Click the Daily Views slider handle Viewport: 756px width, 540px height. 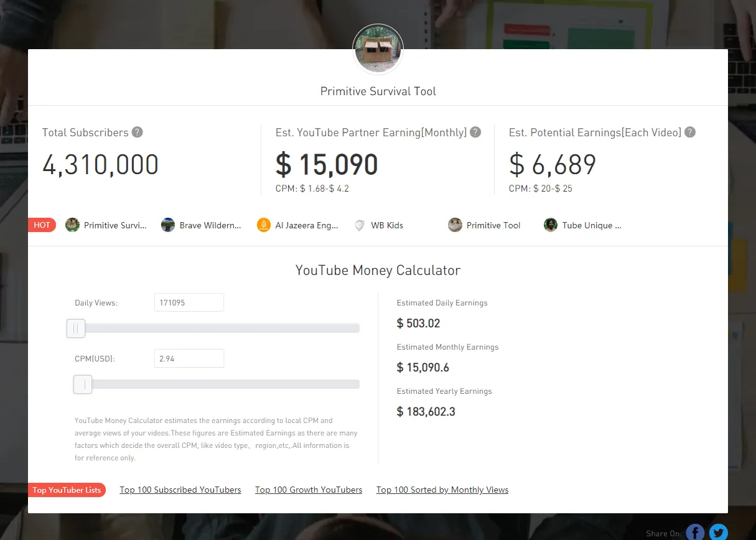click(76, 328)
